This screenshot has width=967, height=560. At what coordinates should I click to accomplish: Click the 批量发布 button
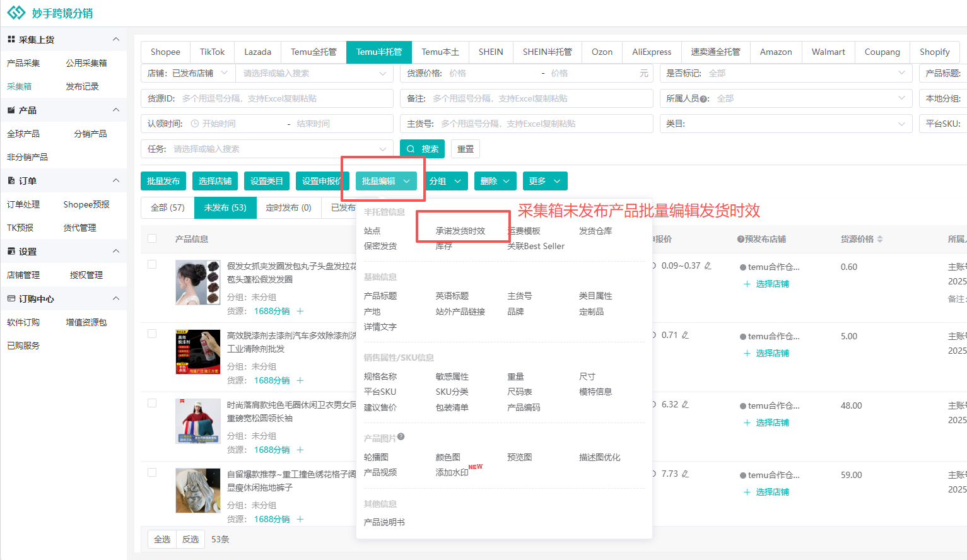point(163,181)
